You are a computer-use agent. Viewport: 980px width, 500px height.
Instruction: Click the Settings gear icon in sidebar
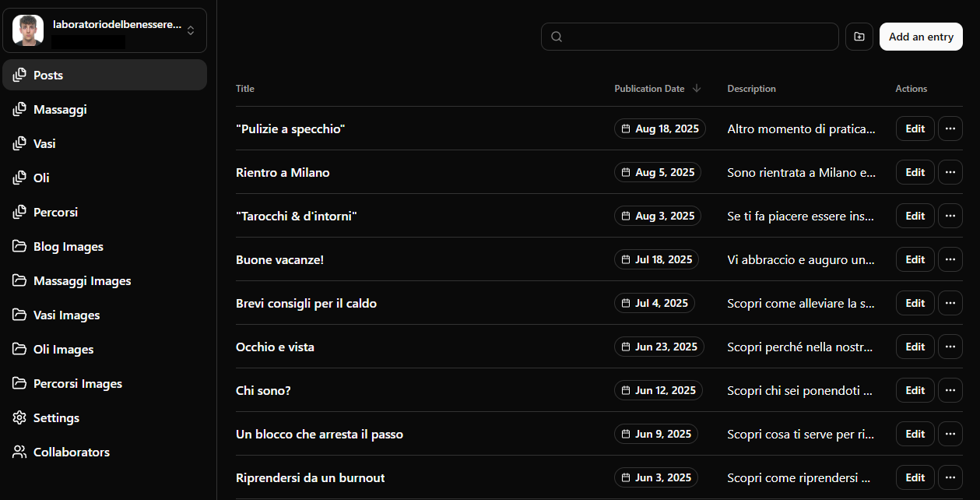(19, 418)
